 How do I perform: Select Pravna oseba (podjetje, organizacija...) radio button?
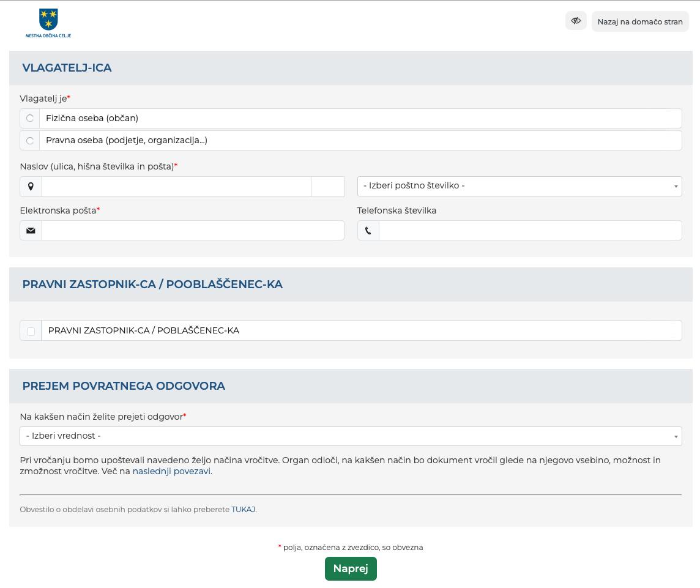[x=30, y=141]
